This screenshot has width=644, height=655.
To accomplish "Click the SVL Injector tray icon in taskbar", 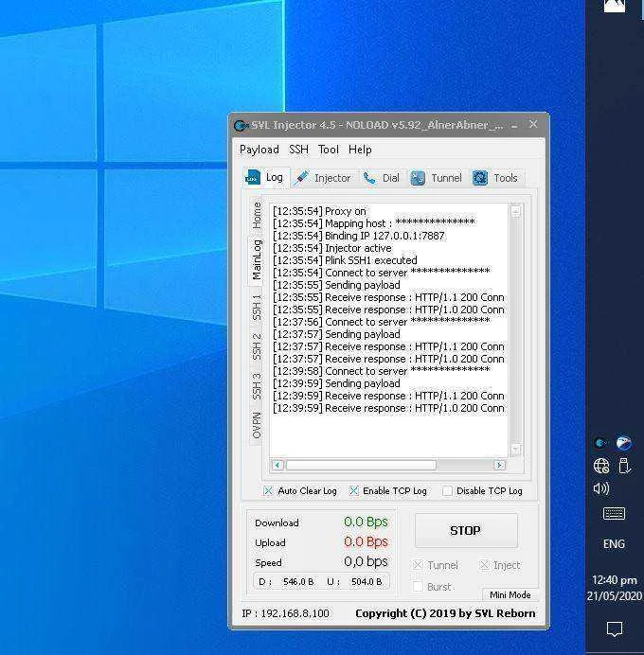I will 600,443.
